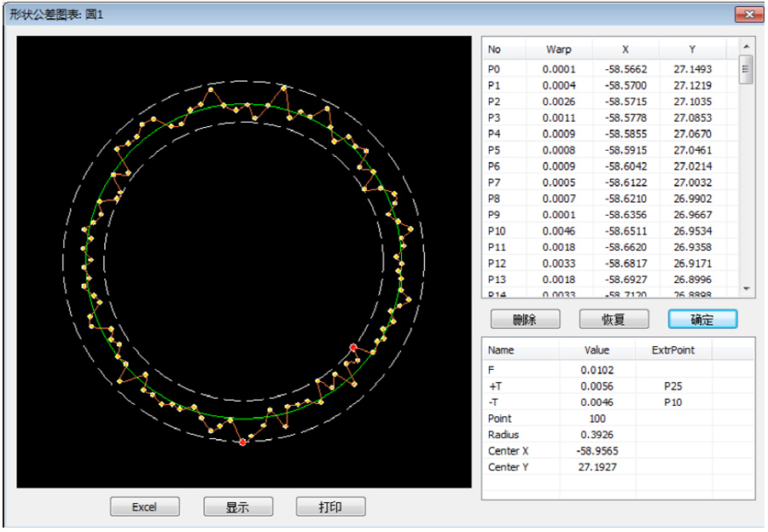Click the Radius row in results table
Screen dimensions: 768x532
click(597, 435)
